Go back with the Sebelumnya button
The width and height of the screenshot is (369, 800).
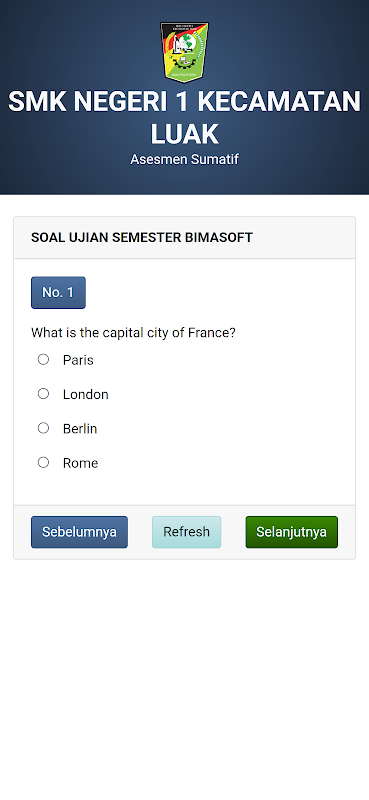pos(79,532)
